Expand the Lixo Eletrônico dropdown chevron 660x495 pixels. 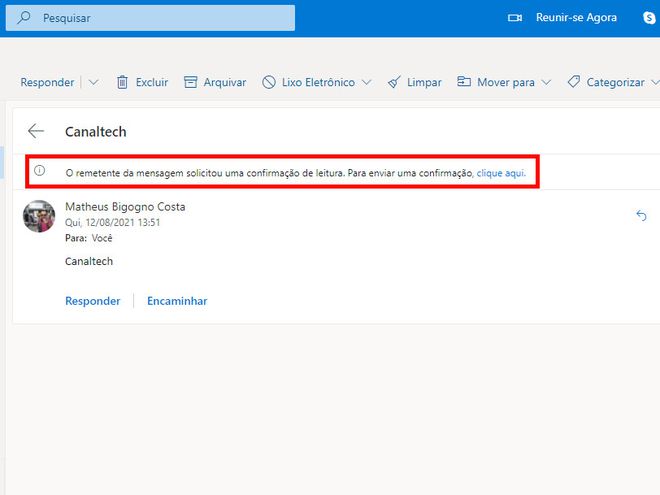(367, 82)
